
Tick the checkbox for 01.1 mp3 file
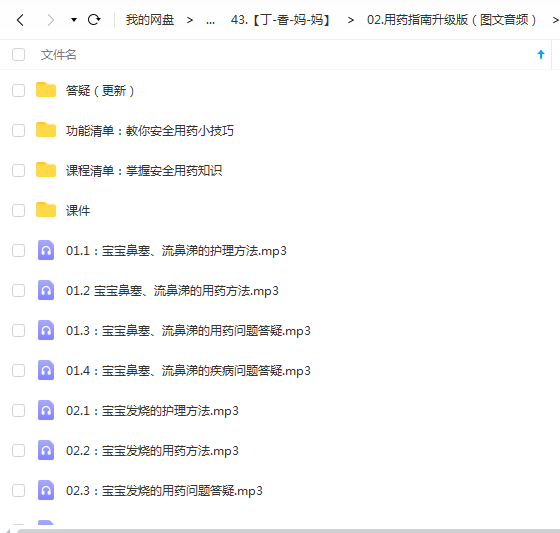coord(19,250)
